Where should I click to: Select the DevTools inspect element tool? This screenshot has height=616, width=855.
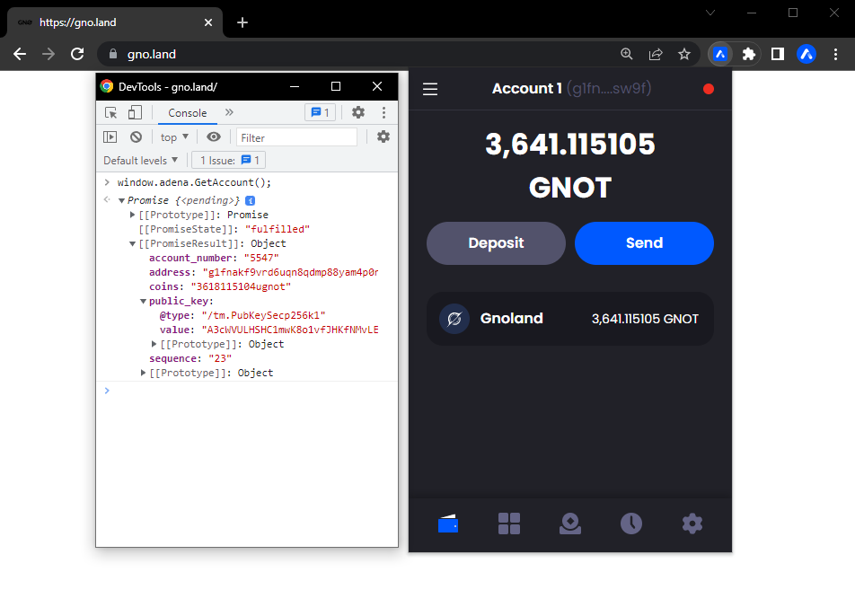point(110,113)
